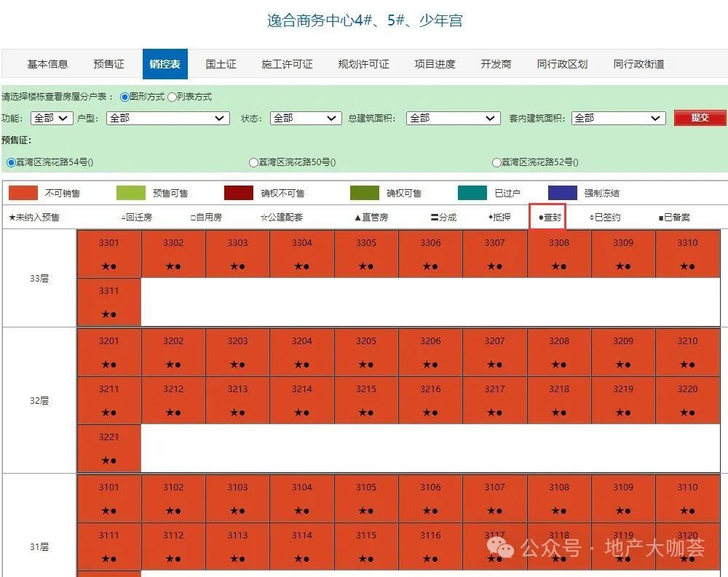The image size is (728, 577).
Task: Open unit 3110 cell
Action: (x=688, y=498)
